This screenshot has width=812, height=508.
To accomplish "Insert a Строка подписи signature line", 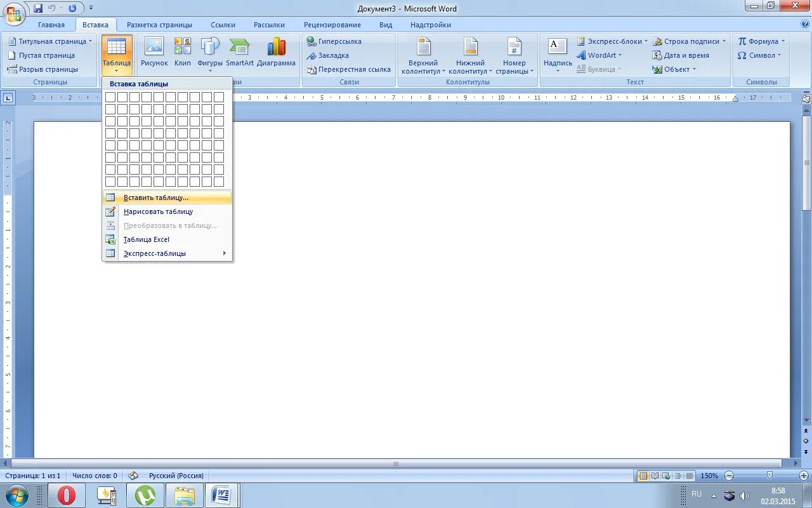I will (689, 41).
